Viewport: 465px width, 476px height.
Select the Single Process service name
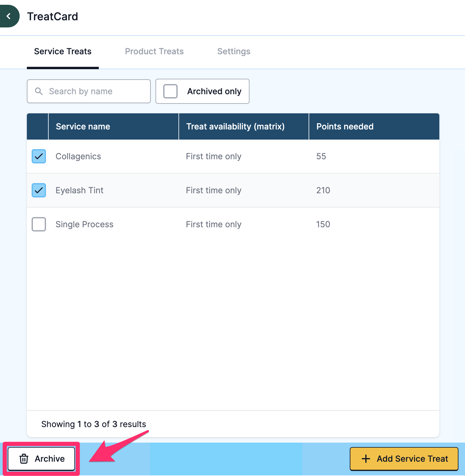(84, 224)
